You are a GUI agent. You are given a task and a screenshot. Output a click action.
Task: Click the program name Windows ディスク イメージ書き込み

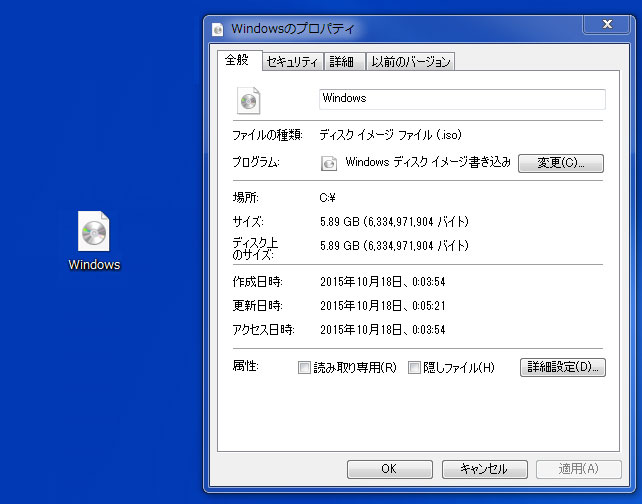428,162
